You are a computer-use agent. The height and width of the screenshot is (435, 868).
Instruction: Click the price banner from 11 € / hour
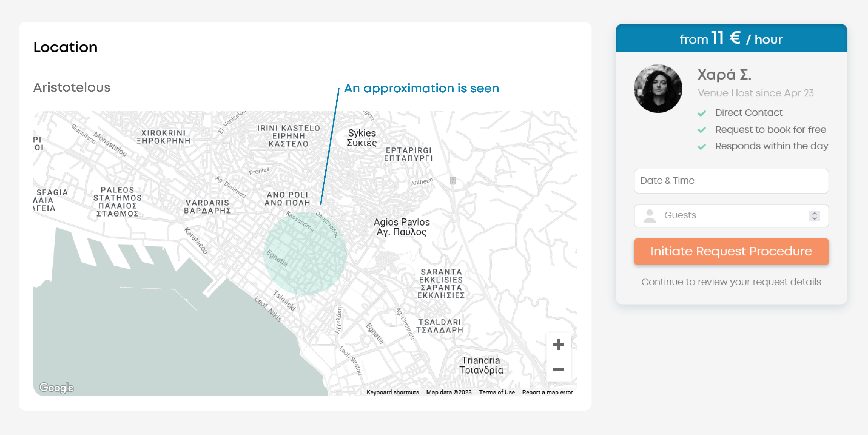[731, 38]
